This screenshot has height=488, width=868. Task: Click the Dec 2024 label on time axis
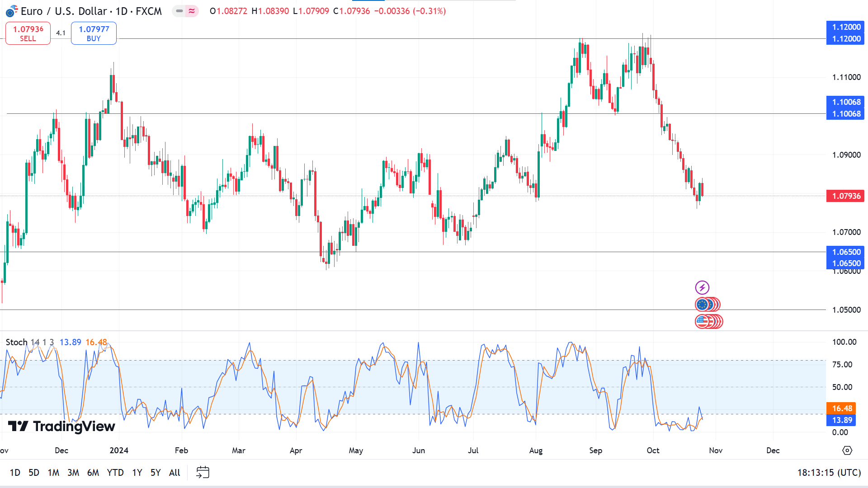[x=773, y=450]
